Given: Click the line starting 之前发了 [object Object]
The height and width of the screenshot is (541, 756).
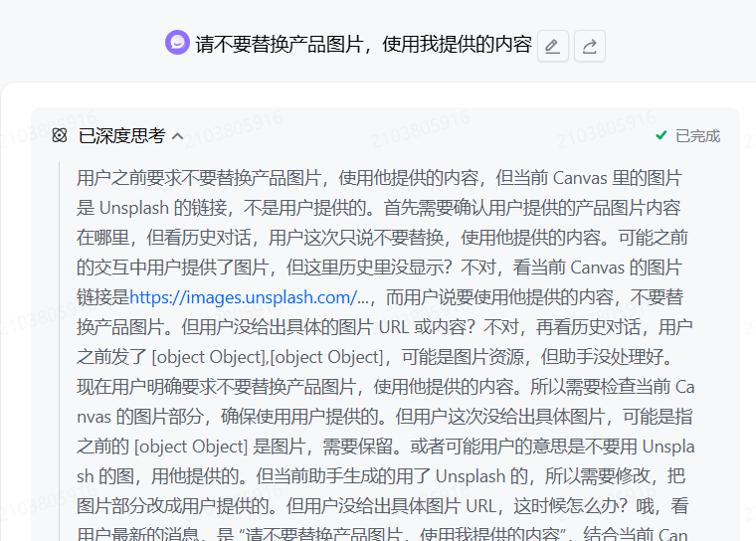Looking at the screenshot, I should pos(375,357).
